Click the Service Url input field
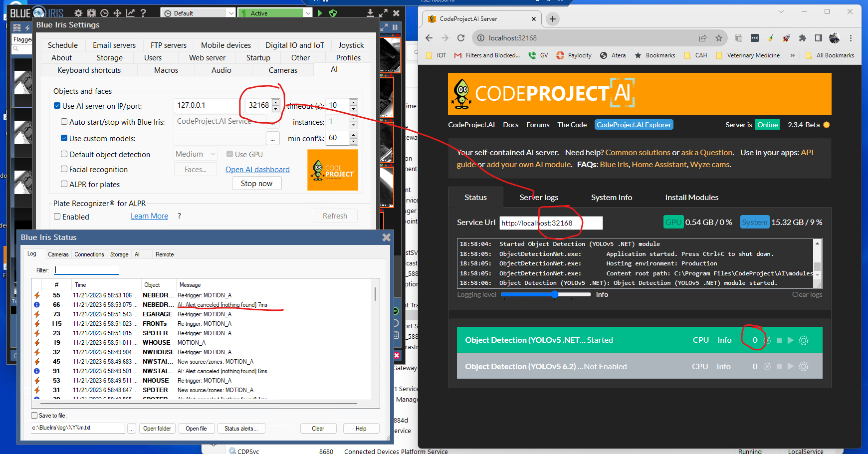The width and height of the screenshot is (868, 454). coord(551,223)
